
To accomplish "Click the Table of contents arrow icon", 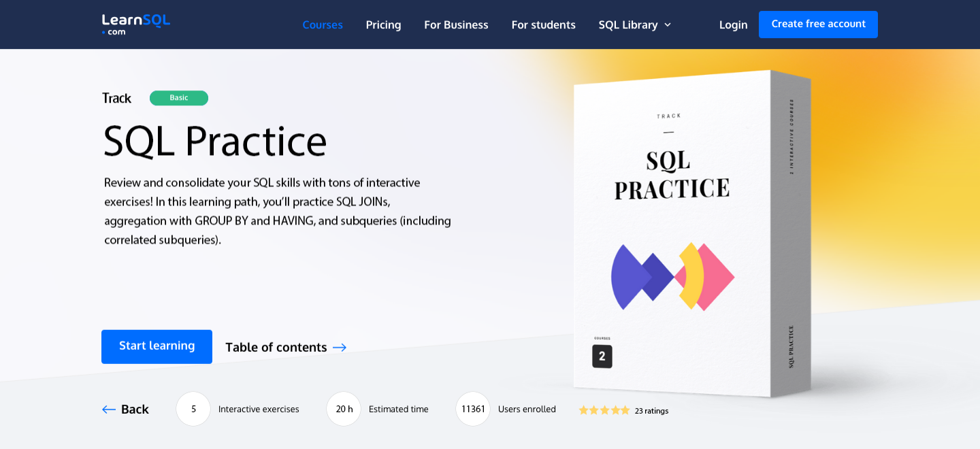I will point(340,348).
